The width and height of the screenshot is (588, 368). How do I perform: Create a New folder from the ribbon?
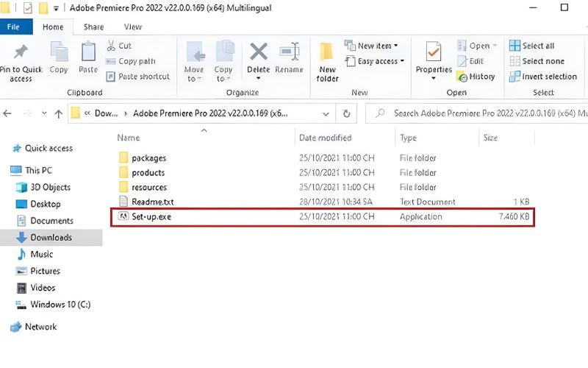(327, 63)
